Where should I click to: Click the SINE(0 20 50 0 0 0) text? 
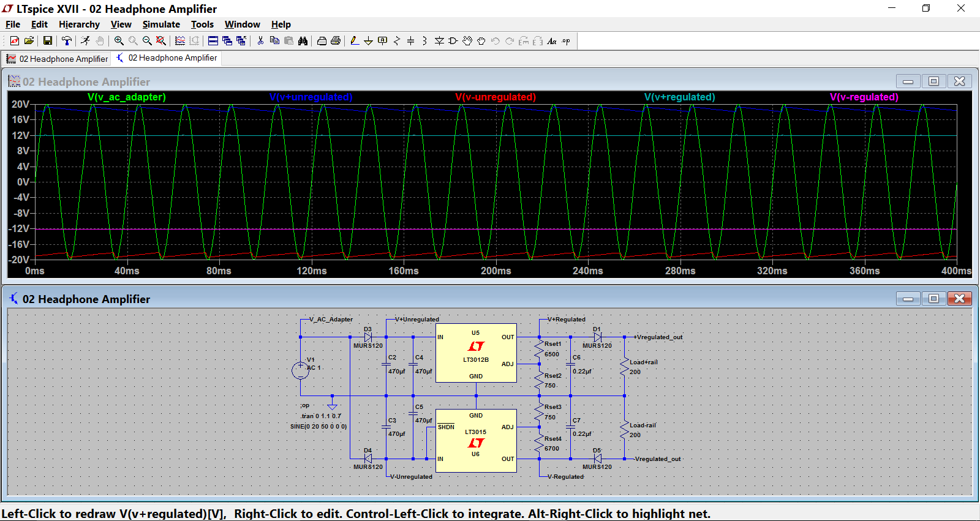(x=318, y=426)
